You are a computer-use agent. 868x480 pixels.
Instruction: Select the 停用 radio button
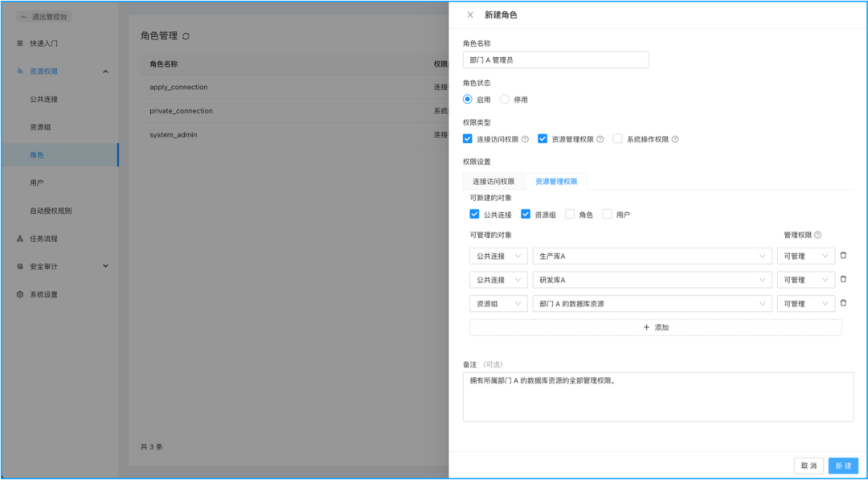pyautogui.click(x=504, y=99)
